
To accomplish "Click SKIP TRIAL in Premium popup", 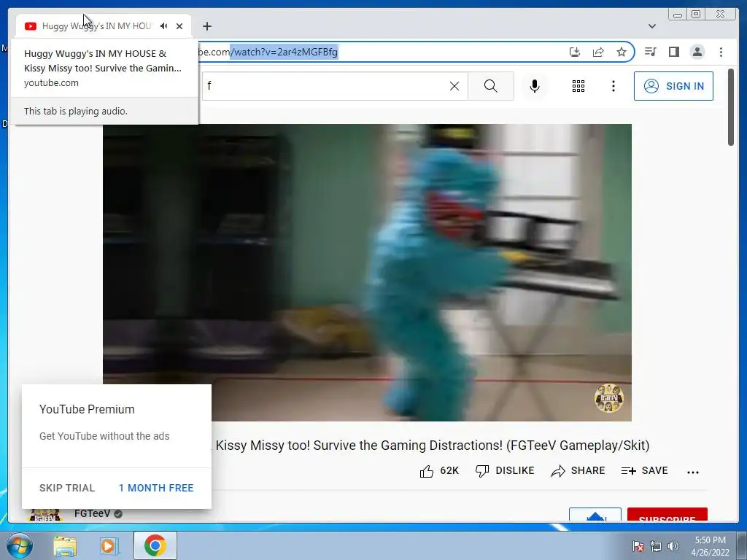I will pyautogui.click(x=67, y=488).
